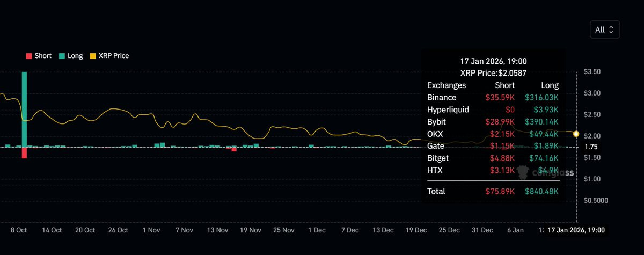Click the total short value $75.89K
644x255 pixels.
click(500, 191)
